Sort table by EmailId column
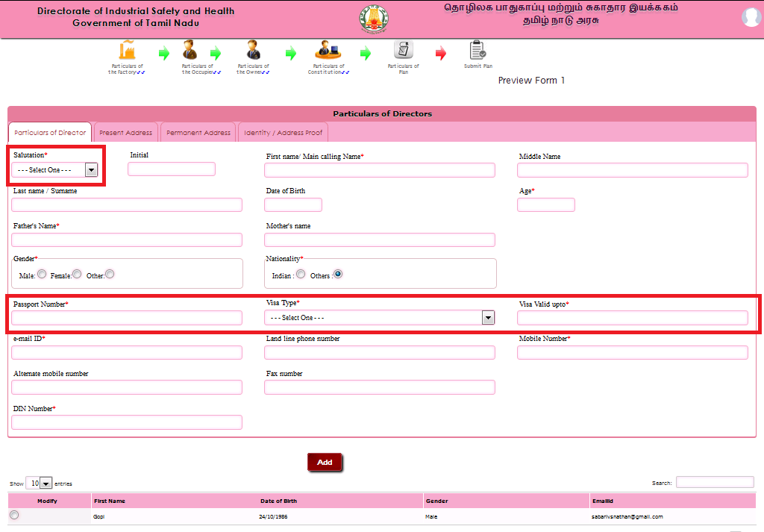 (x=673, y=501)
